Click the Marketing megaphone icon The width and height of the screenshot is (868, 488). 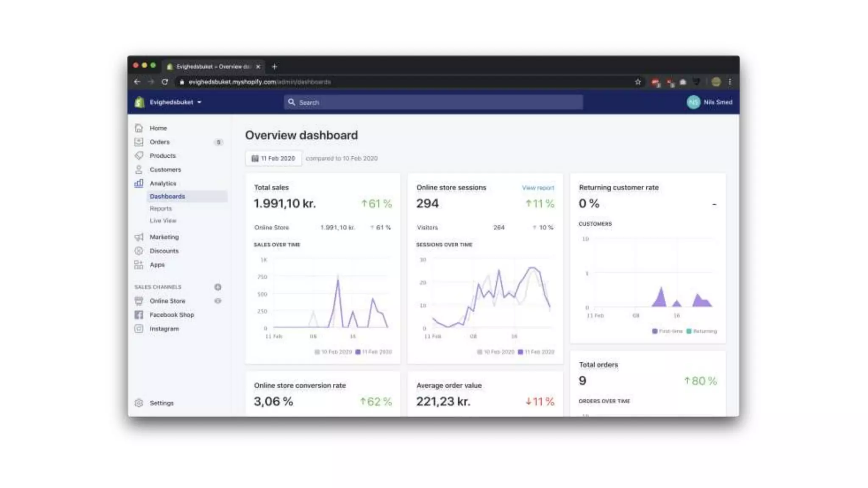tap(139, 237)
